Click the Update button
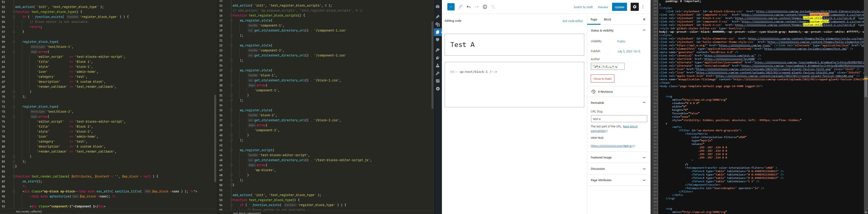 [x=619, y=7]
